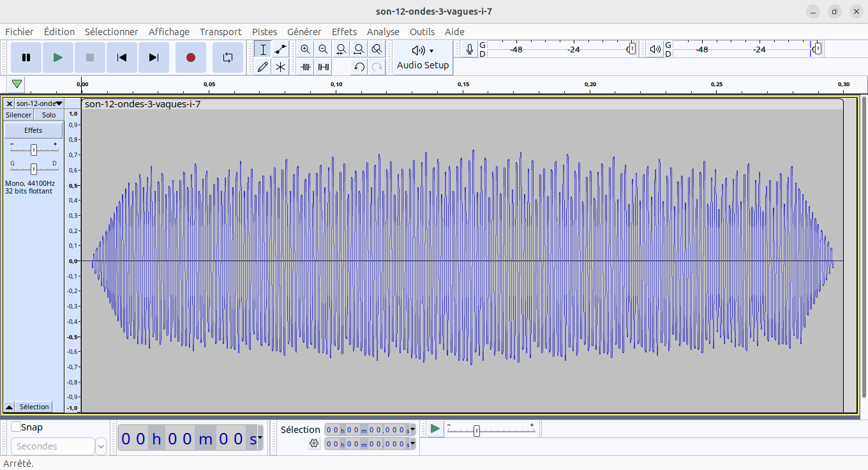Click the Trim audio outside selection icon
Screen dimensions: 868x470
pos(306,67)
